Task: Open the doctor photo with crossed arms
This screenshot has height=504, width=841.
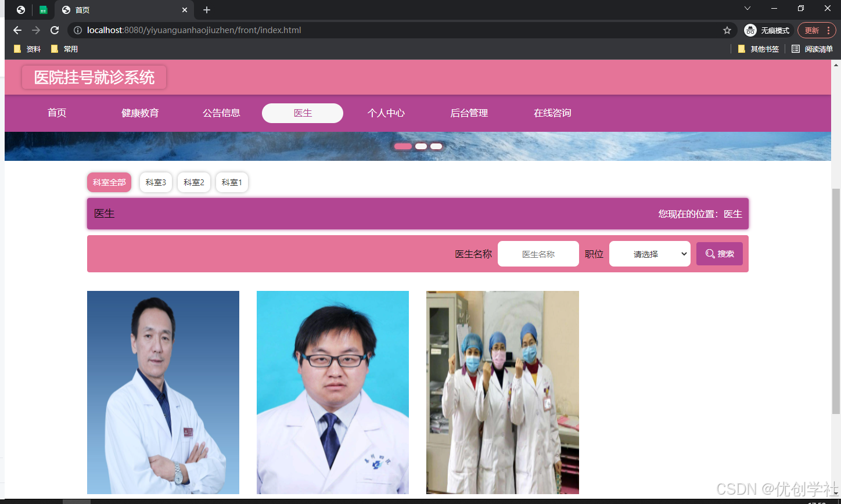Action: 163,393
